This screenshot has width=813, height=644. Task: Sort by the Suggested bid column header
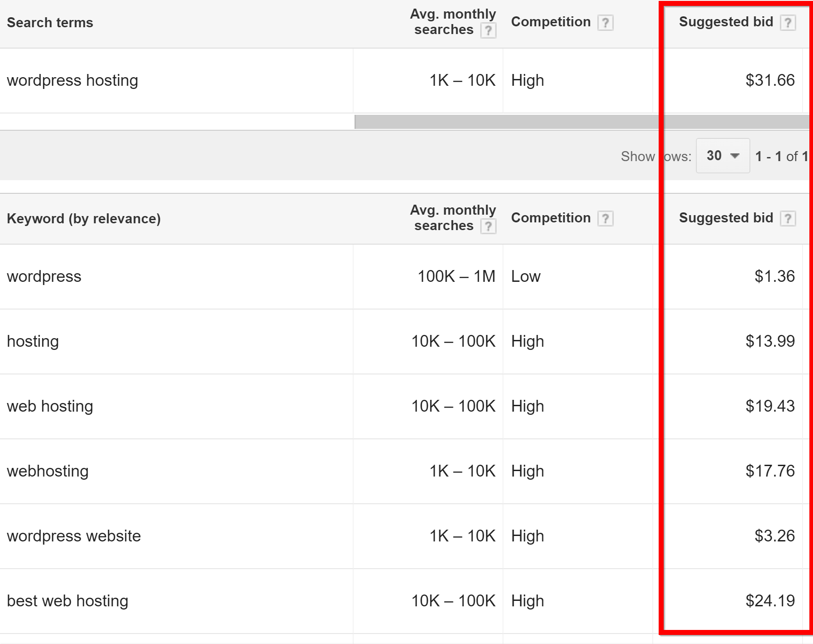[725, 218]
